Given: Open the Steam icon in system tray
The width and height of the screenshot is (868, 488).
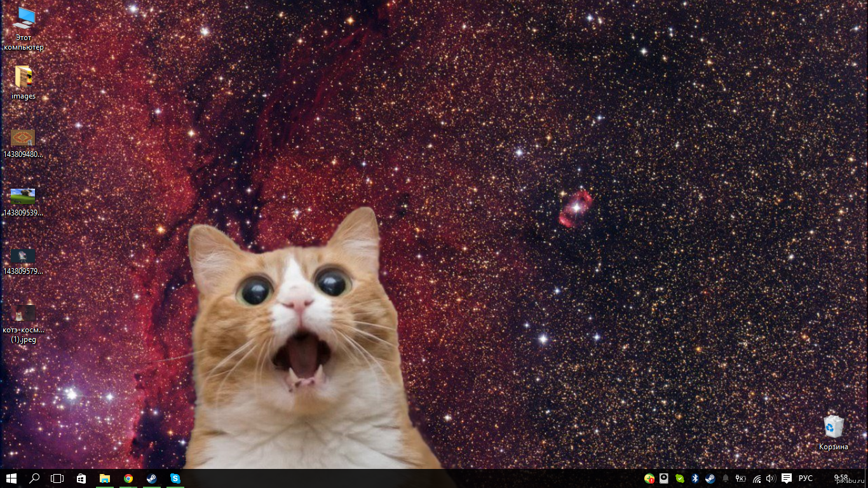Looking at the screenshot, I should pos(710,478).
